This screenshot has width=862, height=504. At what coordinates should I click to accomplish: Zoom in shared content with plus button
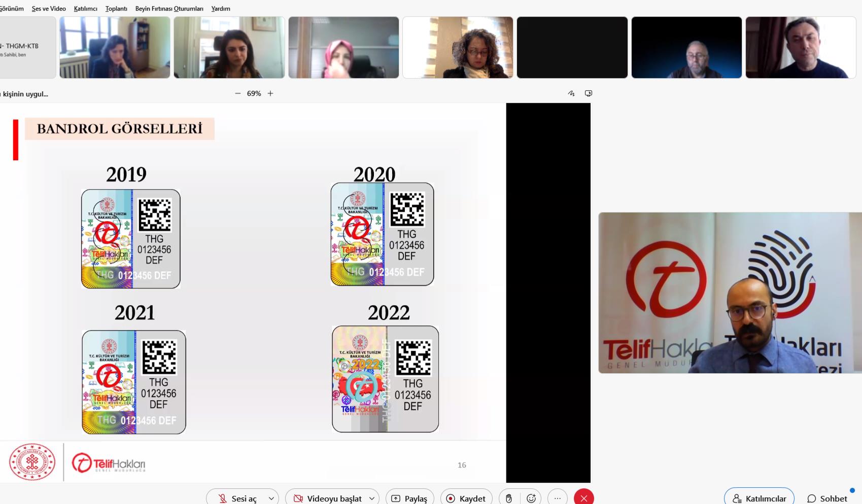pyautogui.click(x=270, y=93)
